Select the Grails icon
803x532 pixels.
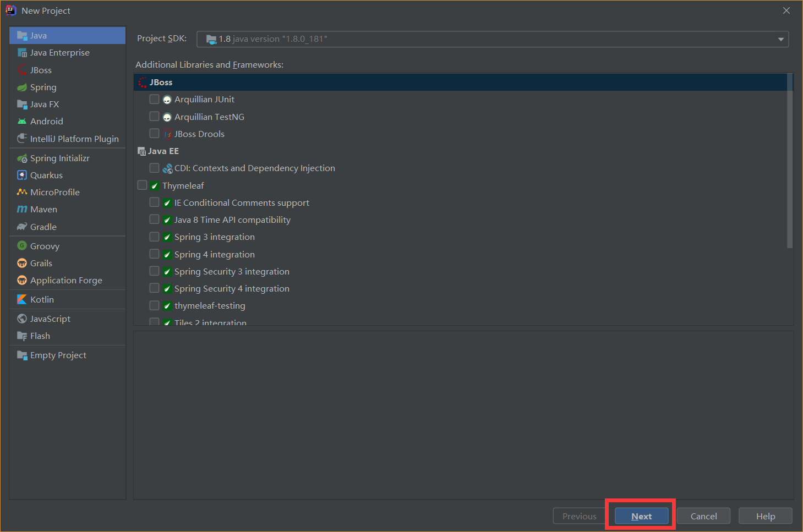[x=22, y=264]
